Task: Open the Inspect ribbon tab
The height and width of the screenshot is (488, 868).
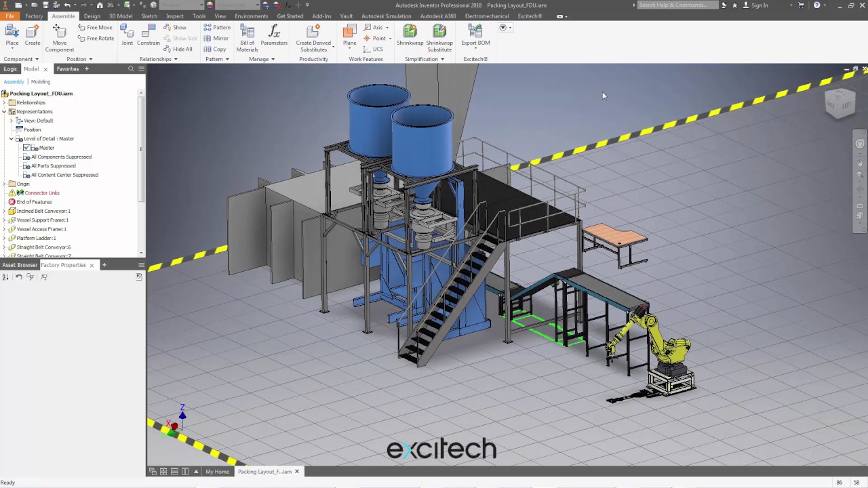Action: [175, 16]
